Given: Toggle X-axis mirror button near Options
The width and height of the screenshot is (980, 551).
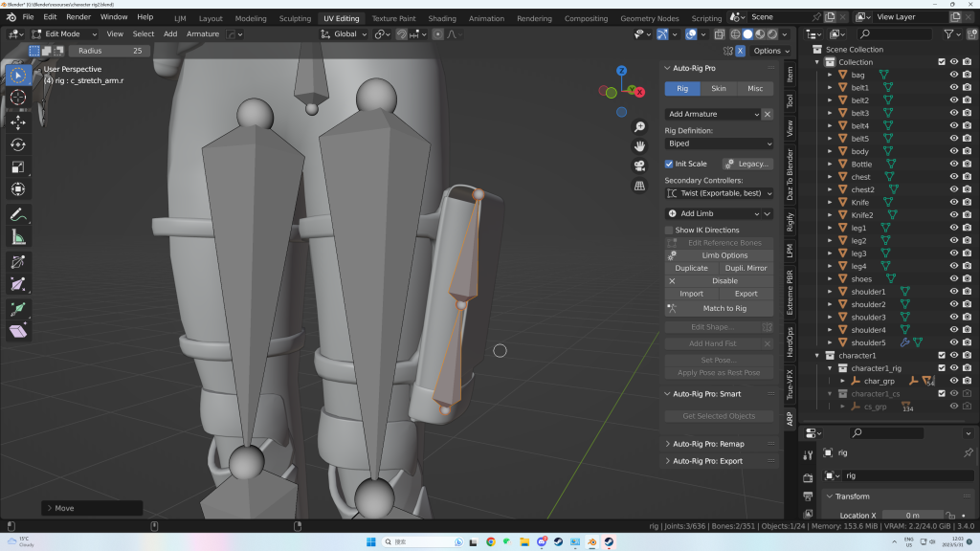Looking at the screenshot, I should tap(740, 51).
